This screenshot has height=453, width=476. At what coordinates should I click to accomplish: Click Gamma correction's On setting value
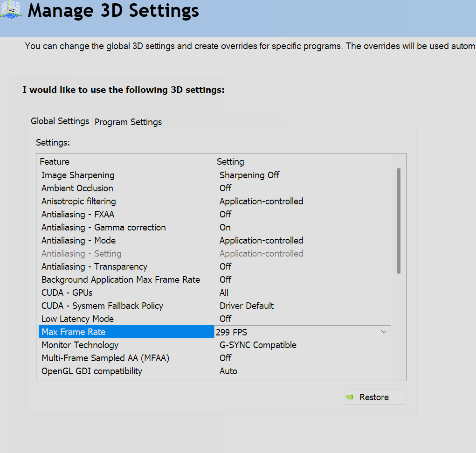pos(225,227)
